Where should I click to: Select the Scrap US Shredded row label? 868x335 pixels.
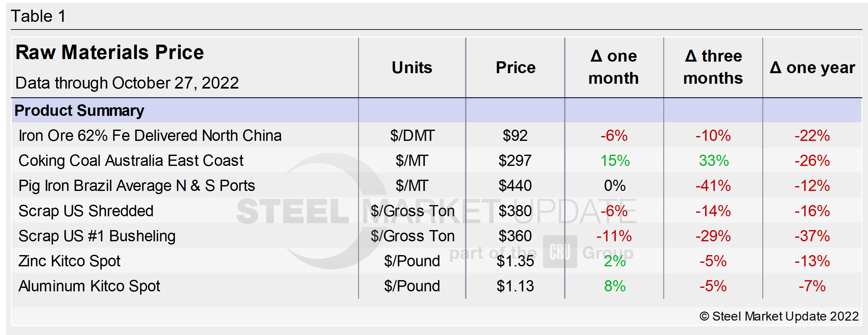pyautogui.click(x=86, y=211)
